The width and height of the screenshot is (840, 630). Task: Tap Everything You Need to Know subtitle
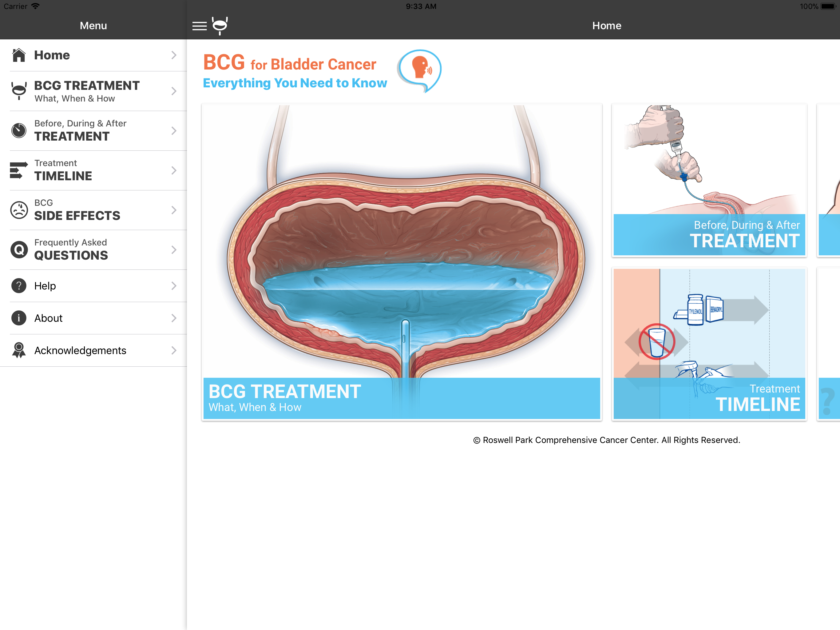click(295, 83)
